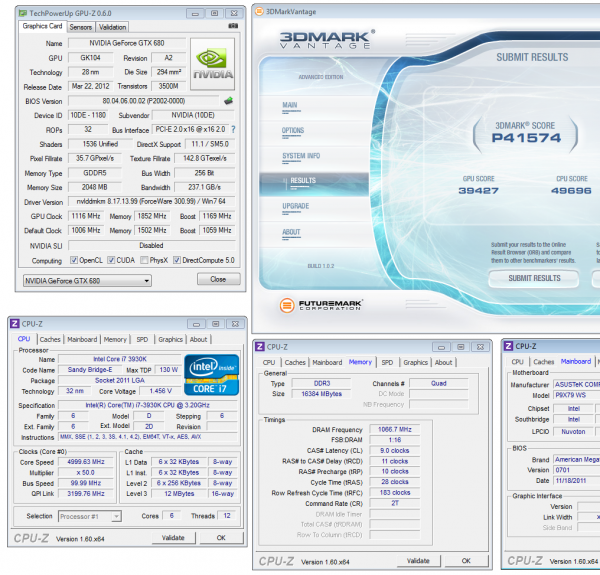600x575 pixels.
Task: Open Caches tab in the Core i7 CPU-Z window
Action: pyautogui.click(x=50, y=339)
